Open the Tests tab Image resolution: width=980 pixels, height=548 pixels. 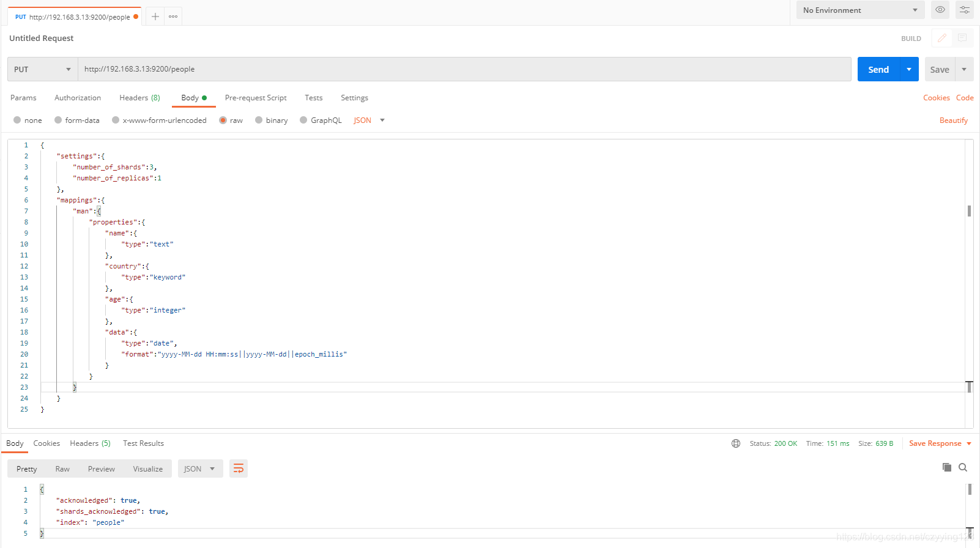(314, 98)
